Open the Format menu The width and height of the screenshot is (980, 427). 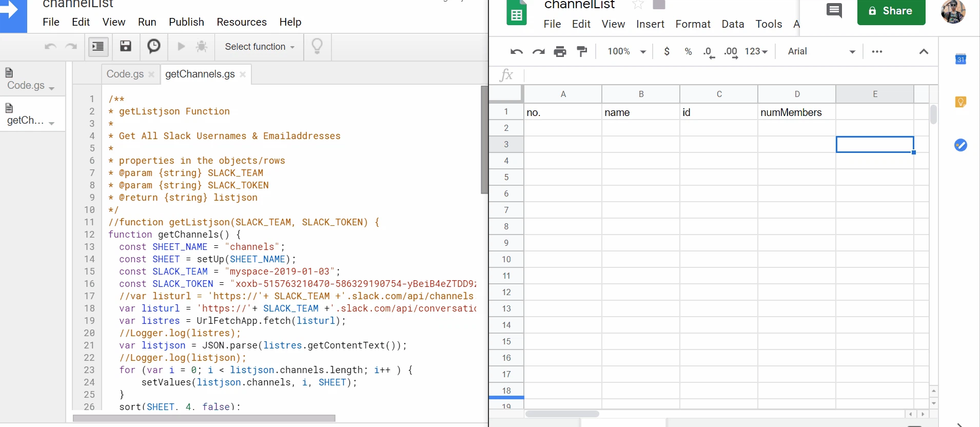[x=693, y=24]
